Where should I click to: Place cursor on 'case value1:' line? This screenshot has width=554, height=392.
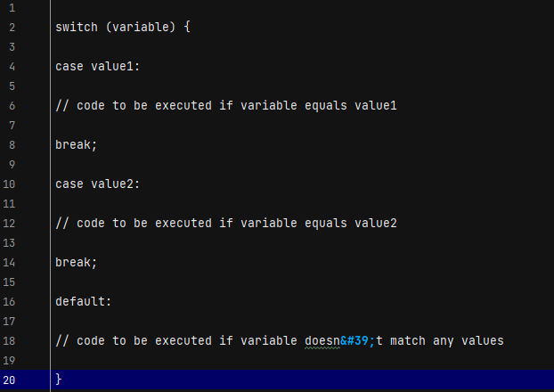98,67
